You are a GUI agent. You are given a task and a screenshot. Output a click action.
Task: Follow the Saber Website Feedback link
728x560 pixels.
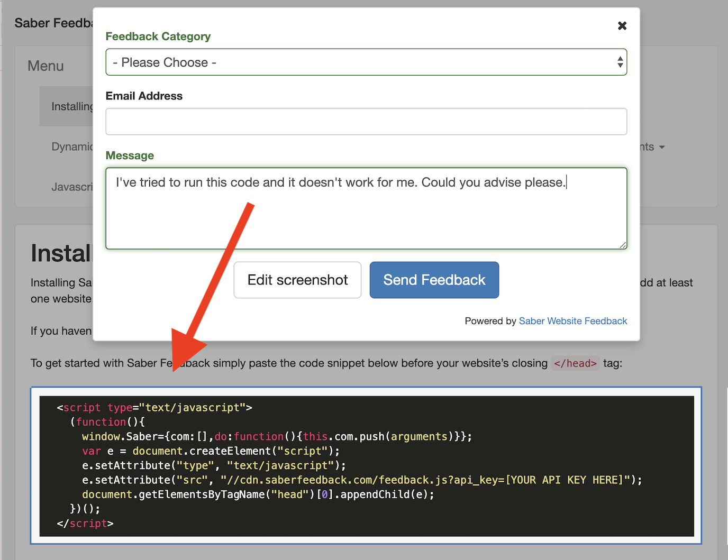(x=572, y=320)
